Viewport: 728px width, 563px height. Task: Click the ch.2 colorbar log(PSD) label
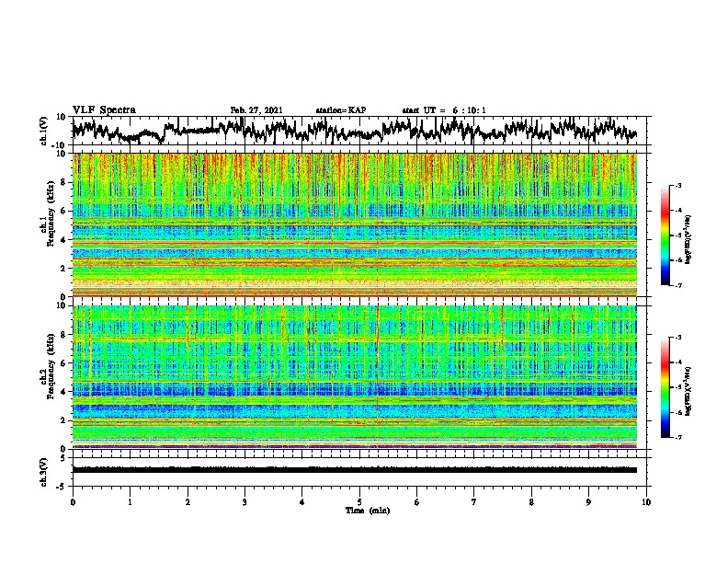688,391
